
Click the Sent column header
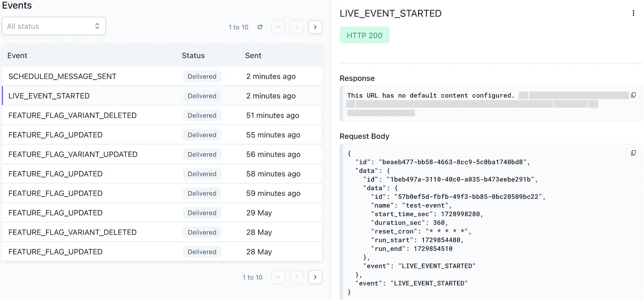(253, 55)
